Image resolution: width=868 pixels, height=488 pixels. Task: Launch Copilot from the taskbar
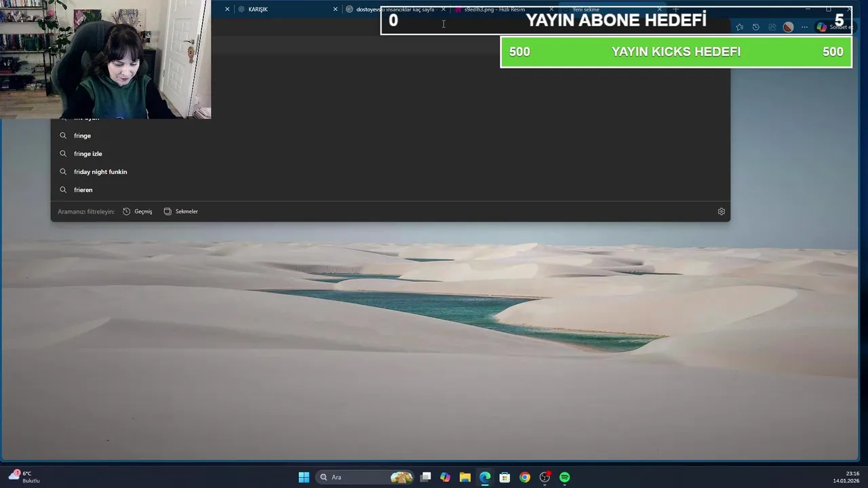click(445, 477)
